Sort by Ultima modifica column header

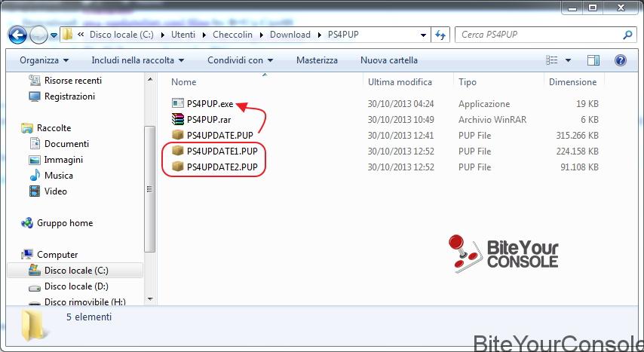pos(400,82)
